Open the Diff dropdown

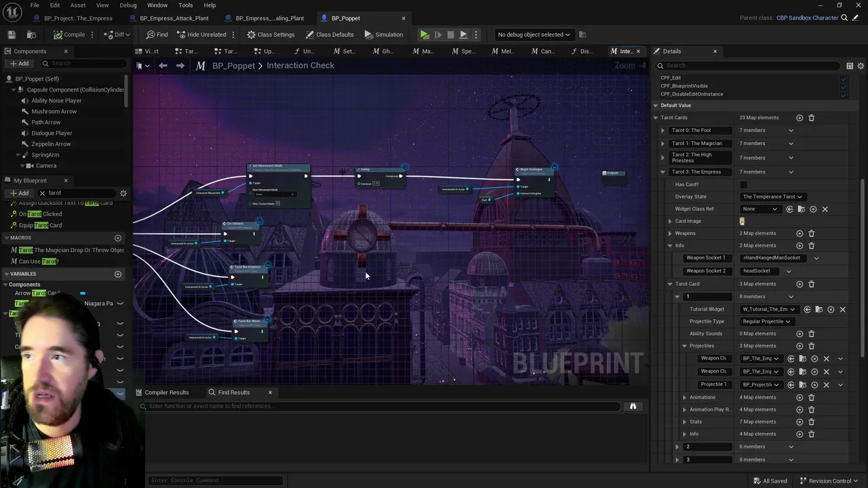(118, 35)
